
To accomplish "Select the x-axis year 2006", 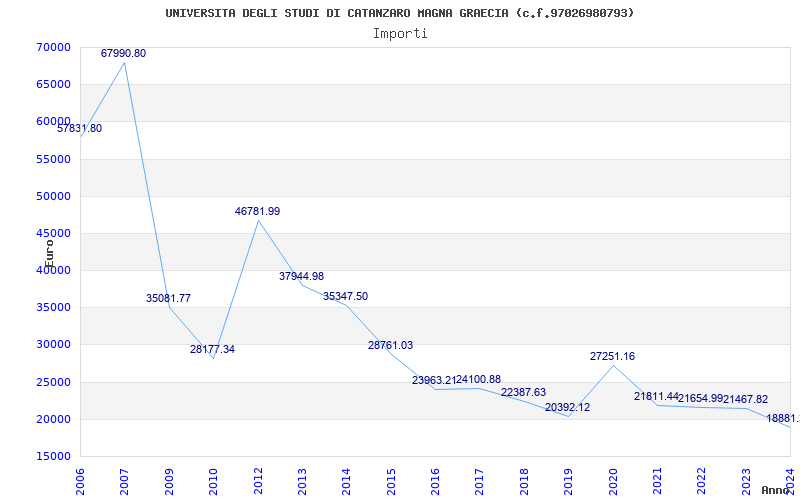I will point(81,482).
